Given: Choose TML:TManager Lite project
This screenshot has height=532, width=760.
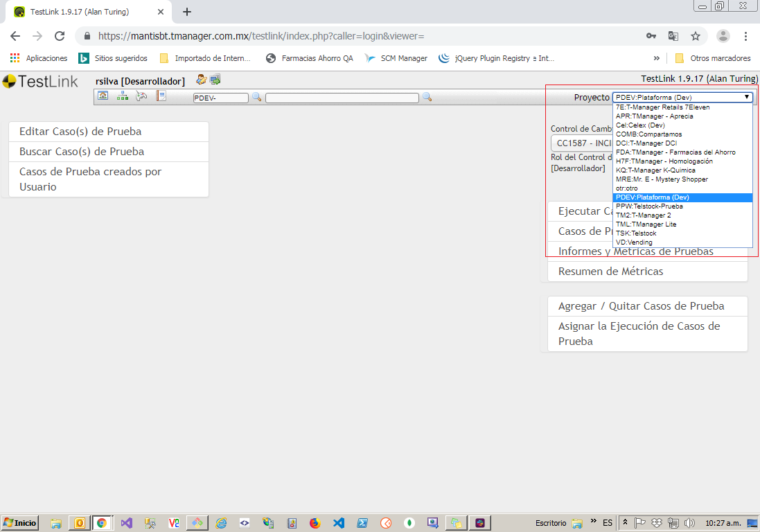Looking at the screenshot, I should [682, 224].
